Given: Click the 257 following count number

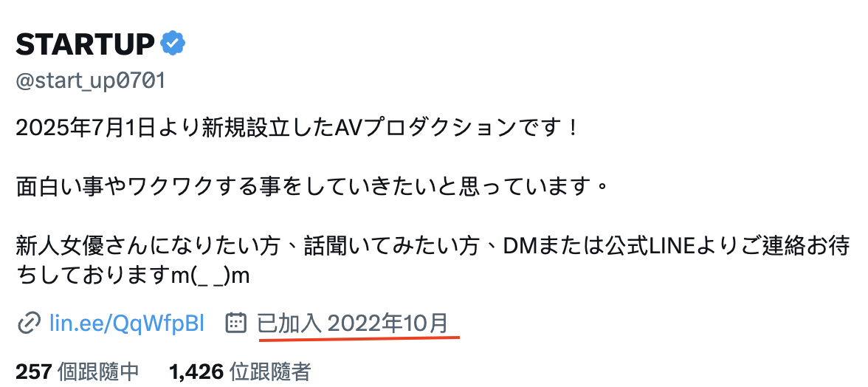Looking at the screenshot, I should pos(34,372).
